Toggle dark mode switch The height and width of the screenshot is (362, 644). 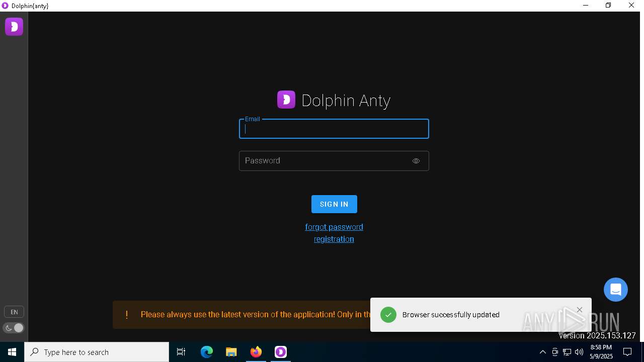pos(14,328)
